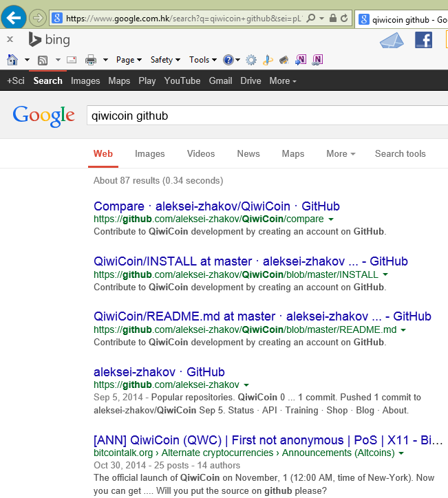
Task: Open YouTube in the Google black bar
Action: tap(182, 80)
